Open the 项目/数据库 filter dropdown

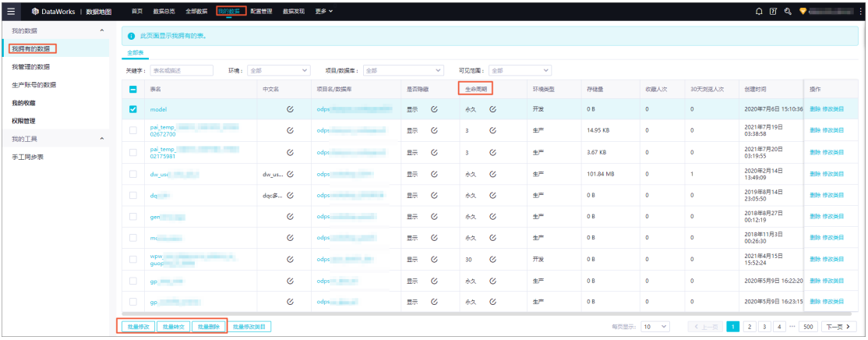pos(403,70)
